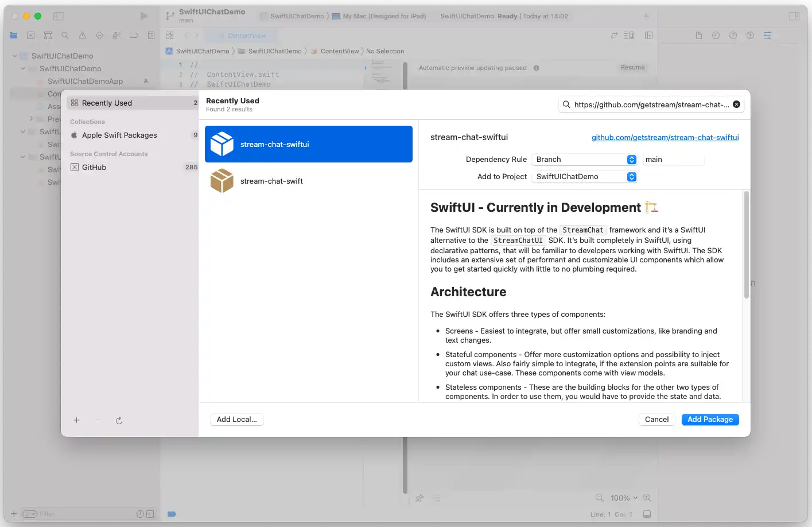Click the package search URL field

pyautogui.click(x=651, y=104)
